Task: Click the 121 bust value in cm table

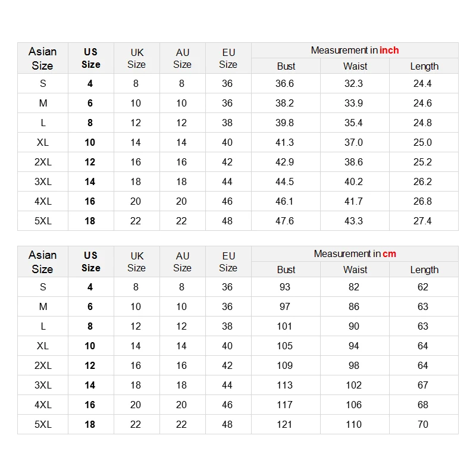Action: click(285, 424)
